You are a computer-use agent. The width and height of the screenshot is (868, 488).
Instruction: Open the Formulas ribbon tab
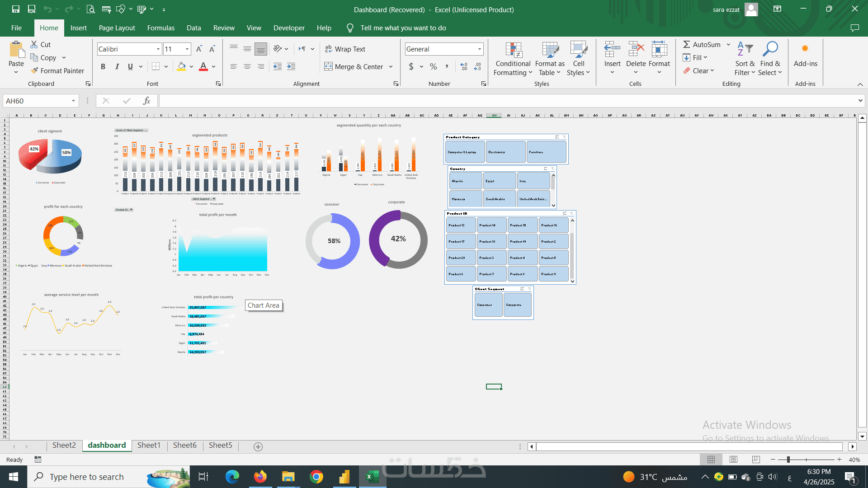160,28
